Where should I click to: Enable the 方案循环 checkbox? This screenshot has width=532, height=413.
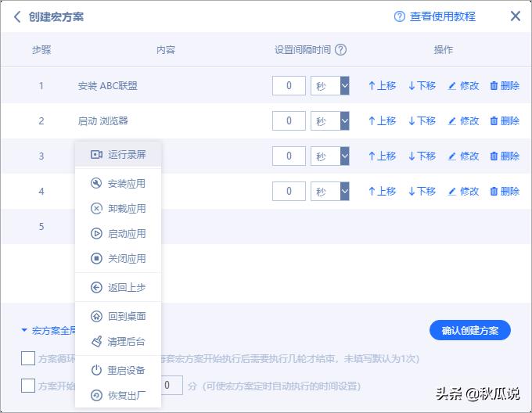tap(28, 358)
